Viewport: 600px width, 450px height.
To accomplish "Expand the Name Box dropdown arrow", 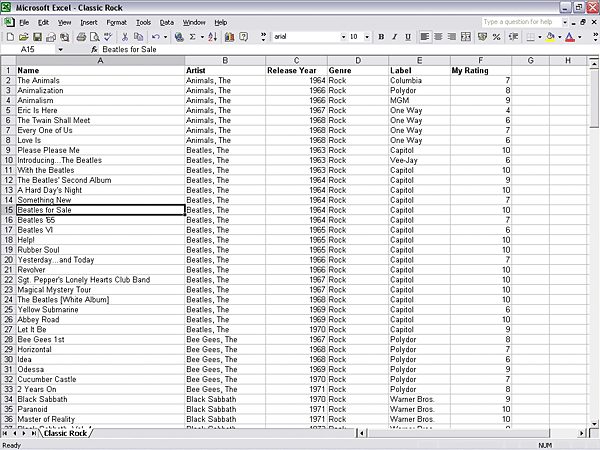I will 60,49.
